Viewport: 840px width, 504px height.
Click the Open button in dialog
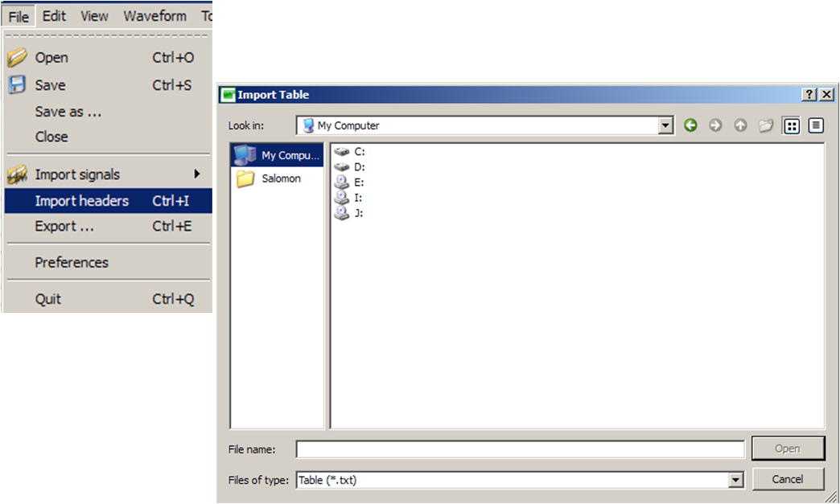788,449
